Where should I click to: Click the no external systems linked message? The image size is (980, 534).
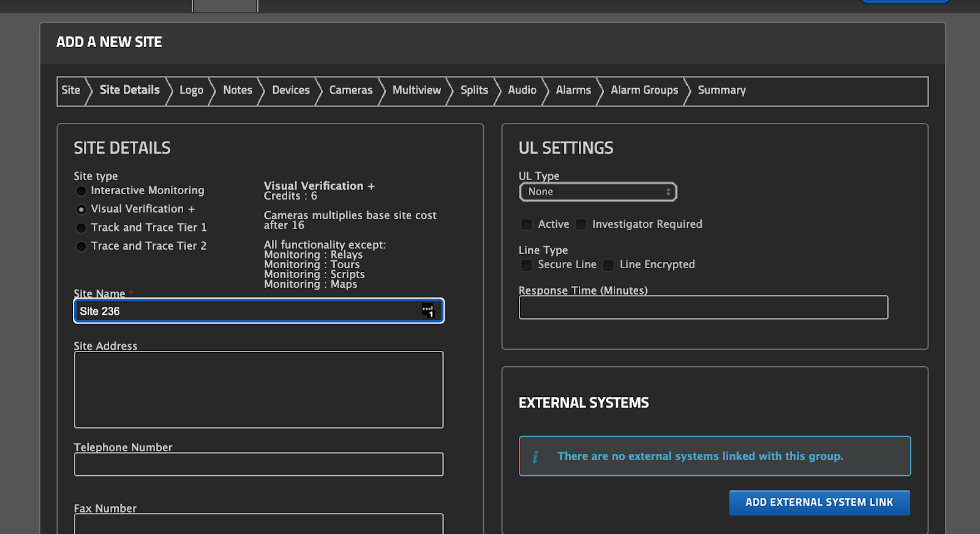tap(700, 456)
